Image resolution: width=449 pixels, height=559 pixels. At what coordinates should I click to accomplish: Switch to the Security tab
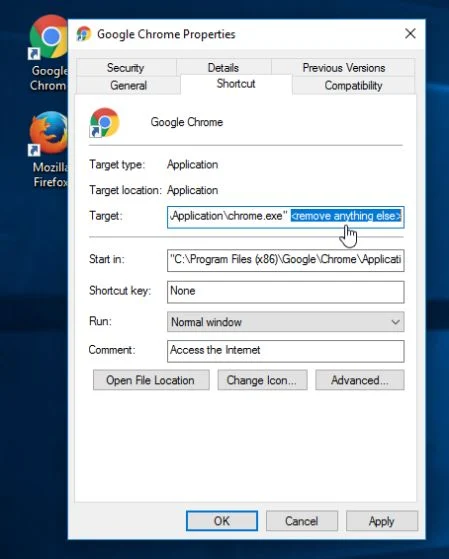[126, 67]
